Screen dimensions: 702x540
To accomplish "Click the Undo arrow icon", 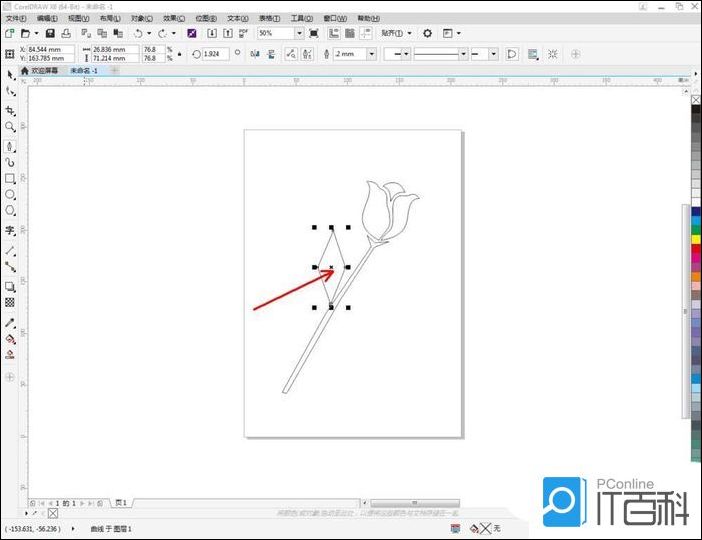I will [x=138, y=33].
